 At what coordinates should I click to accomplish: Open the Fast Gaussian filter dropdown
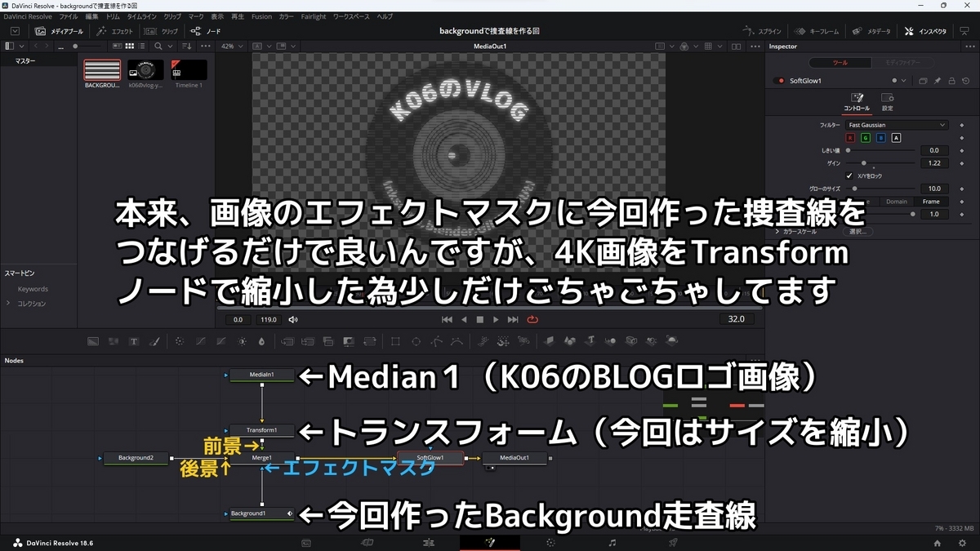tap(896, 125)
